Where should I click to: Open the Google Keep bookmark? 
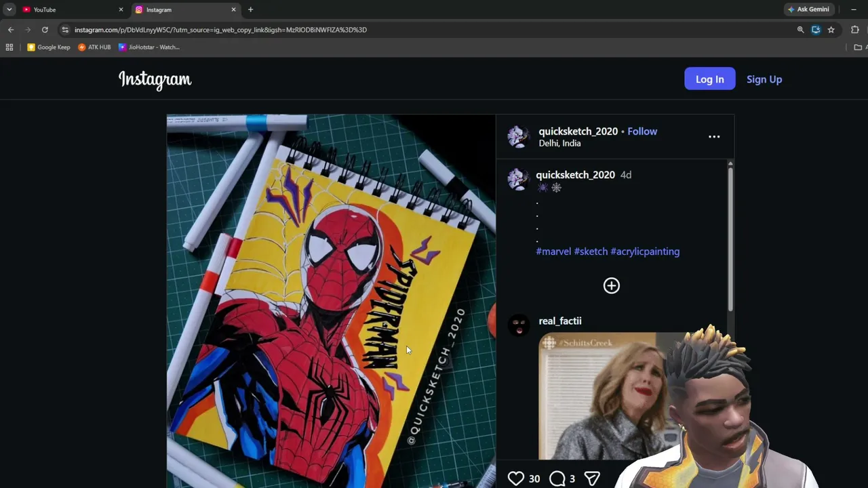[x=49, y=47]
